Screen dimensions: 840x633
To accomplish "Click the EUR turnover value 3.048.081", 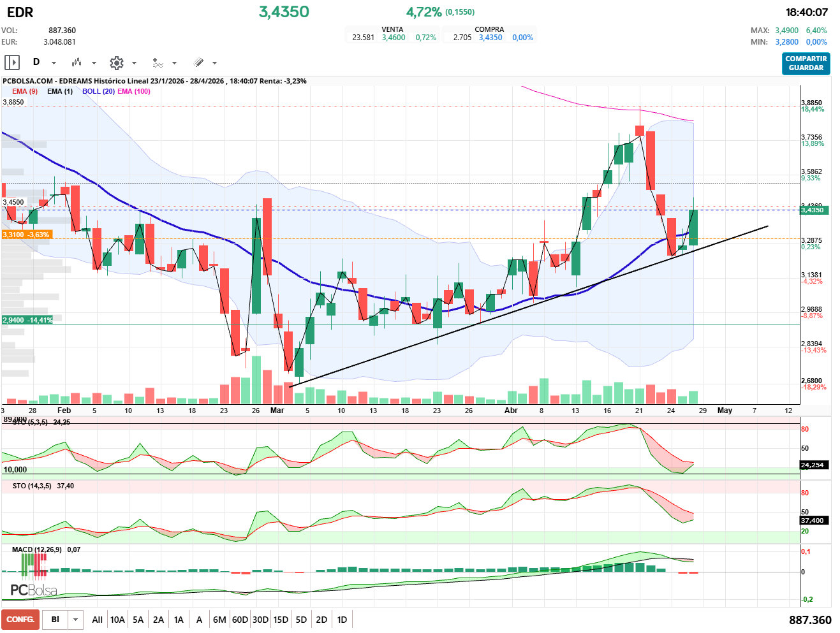I will click(x=60, y=42).
